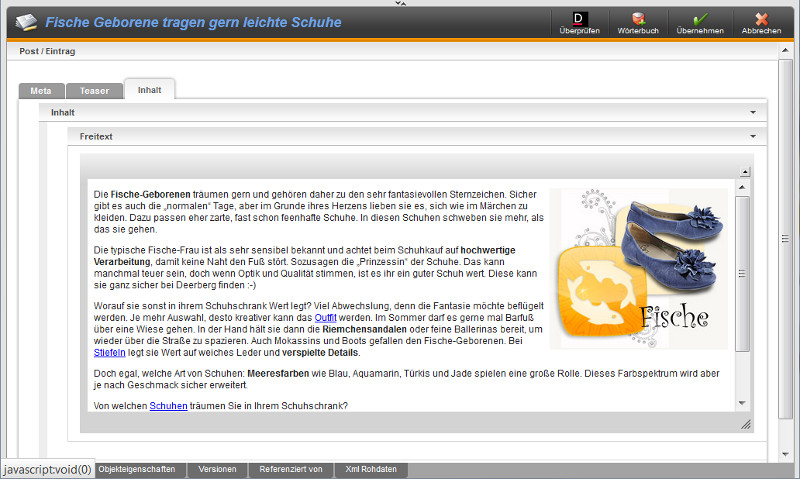Click the Fische shoe image in the editor
The height and width of the screenshot is (479, 800).
[x=642, y=268]
